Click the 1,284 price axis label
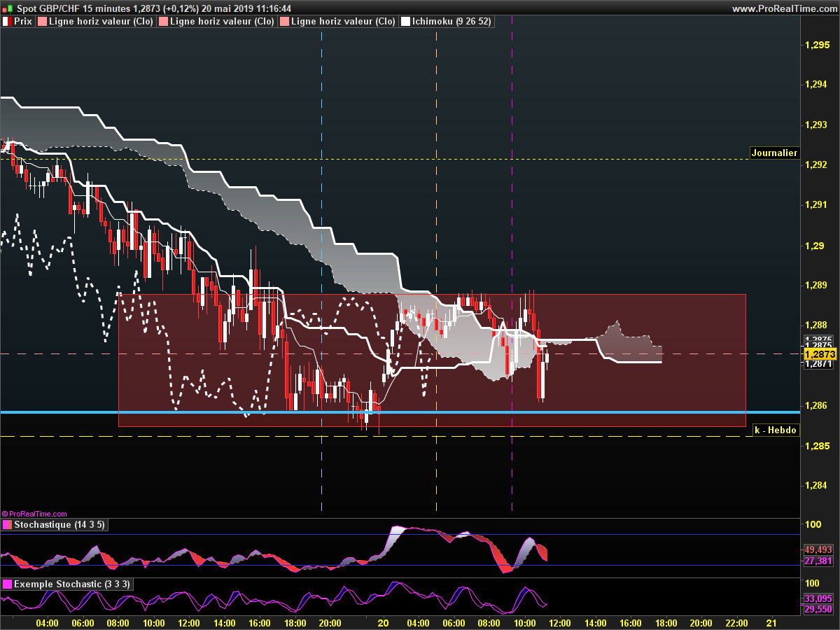Image resolution: width=840 pixels, height=630 pixels. 817,486
